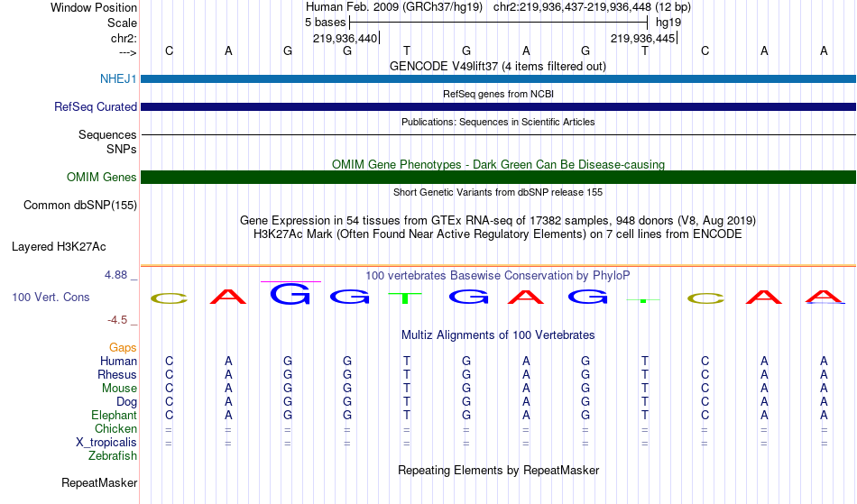Click the X_tropicalis species row label

106,443
